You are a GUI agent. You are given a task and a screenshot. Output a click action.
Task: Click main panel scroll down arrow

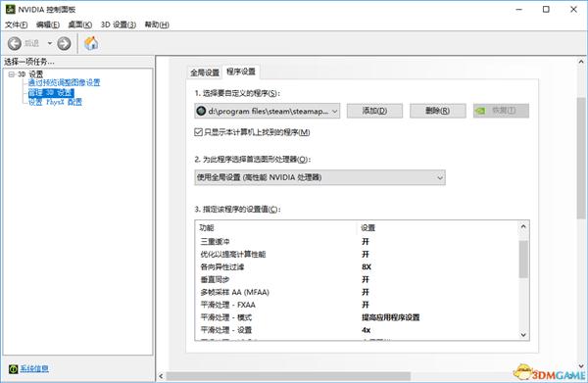(581, 365)
